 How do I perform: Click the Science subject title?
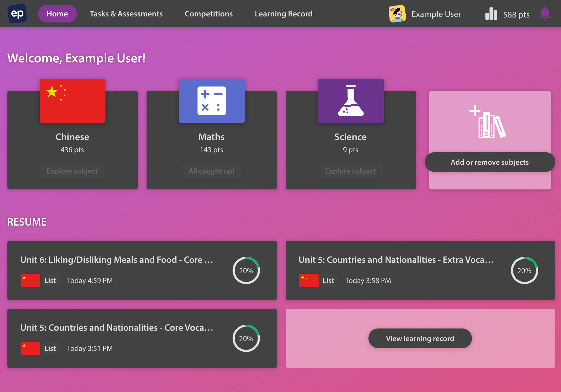351,137
